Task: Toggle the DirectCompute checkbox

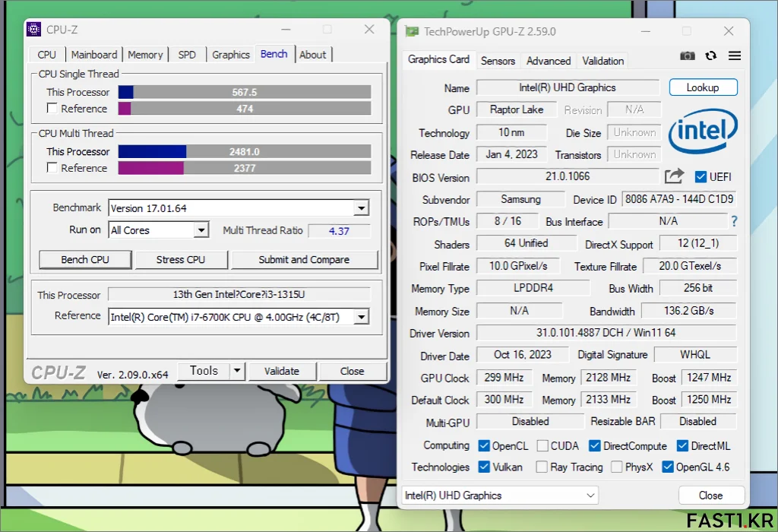Action: coord(594,445)
